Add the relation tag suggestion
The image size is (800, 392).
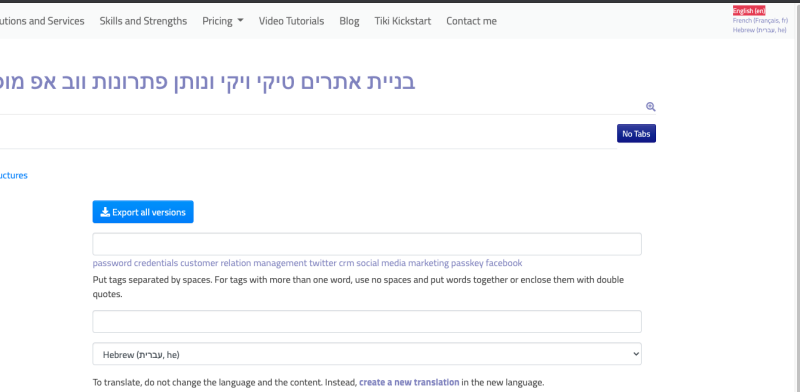pos(236,263)
